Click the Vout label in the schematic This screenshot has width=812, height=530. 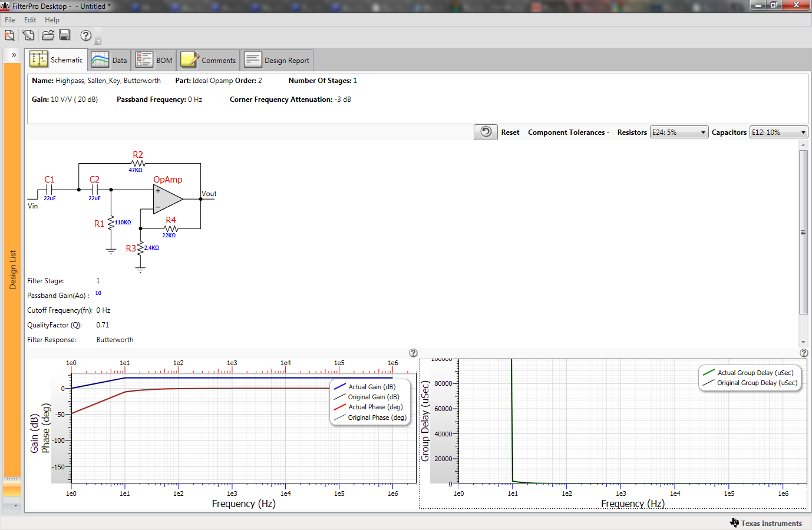pyautogui.click(x=209, y=194)
